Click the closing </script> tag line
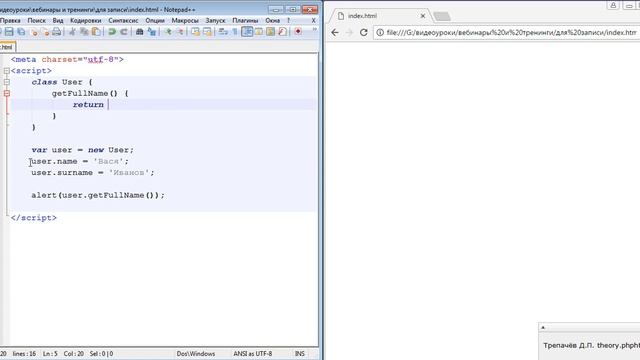 point(34,218)
